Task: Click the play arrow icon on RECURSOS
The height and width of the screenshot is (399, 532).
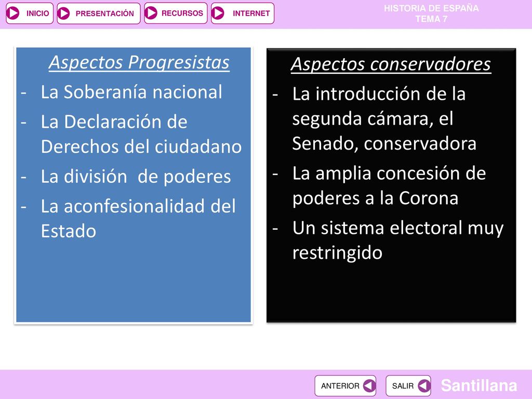Action: 151,13
